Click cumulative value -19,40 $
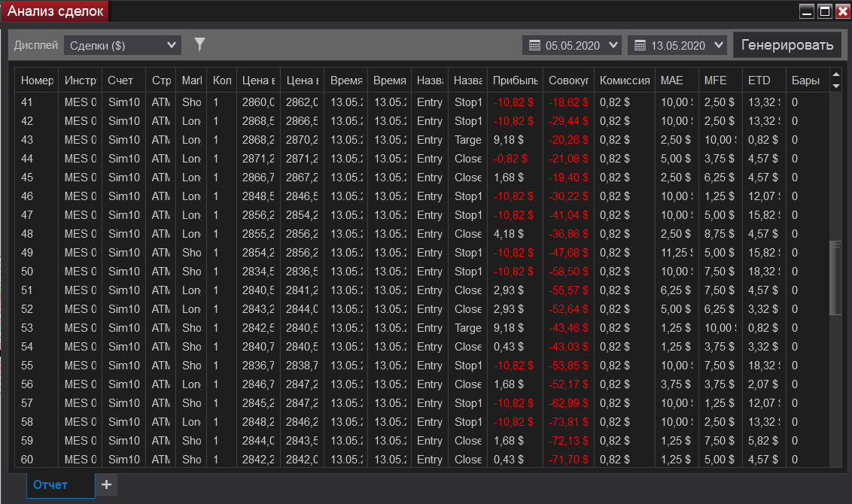Viewport: 852px width, 504px height. point(567,178)
